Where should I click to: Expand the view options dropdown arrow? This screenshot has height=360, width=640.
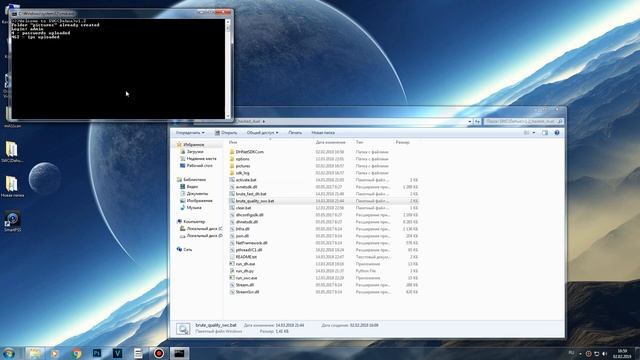click(533, 133)
